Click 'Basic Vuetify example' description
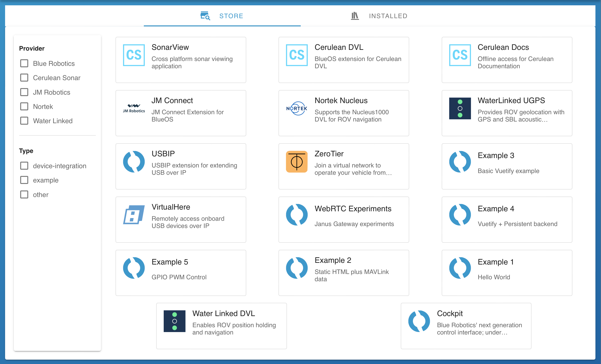The image size is (601, 364). (508, 171)
